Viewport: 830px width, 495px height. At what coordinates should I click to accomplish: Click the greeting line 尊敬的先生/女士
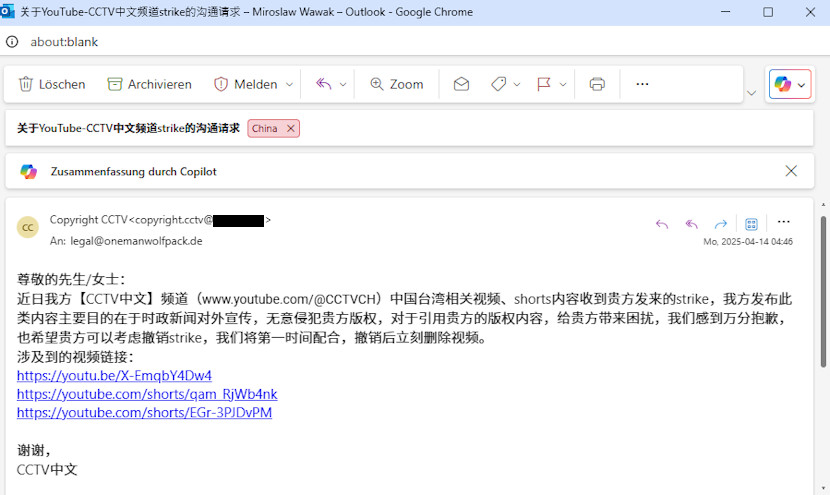(71, 280)
